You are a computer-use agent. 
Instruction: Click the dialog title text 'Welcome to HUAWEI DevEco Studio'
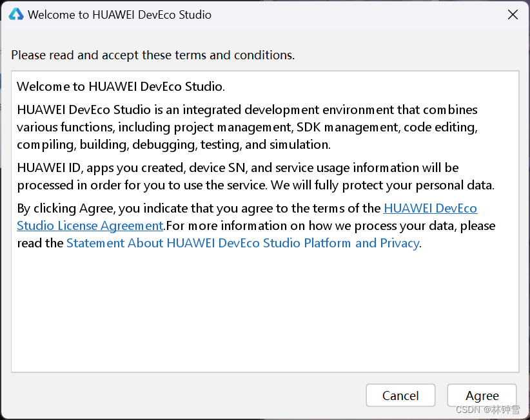[119, 15]
